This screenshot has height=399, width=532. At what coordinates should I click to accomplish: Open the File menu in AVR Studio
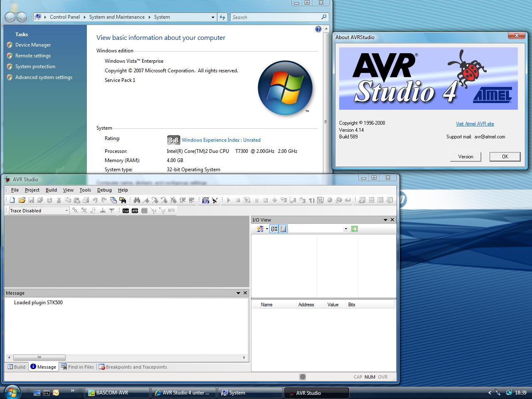(x=15, y=190)
